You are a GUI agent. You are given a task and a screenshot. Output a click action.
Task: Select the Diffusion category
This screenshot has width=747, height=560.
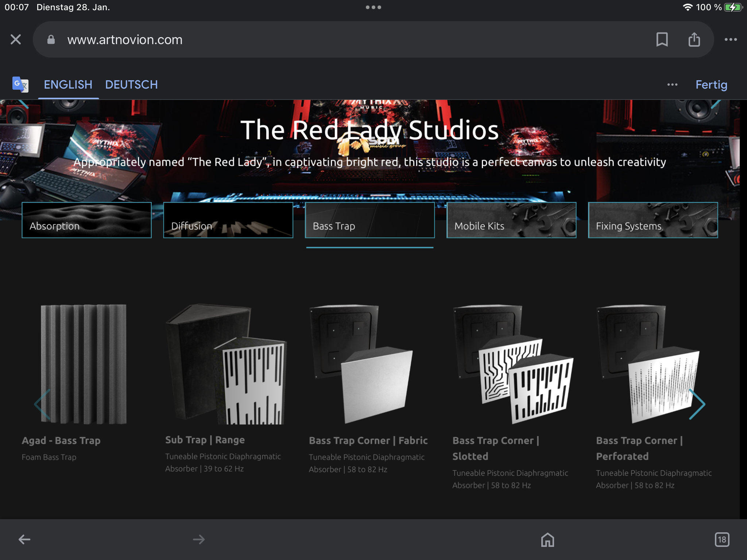point(228,220)
